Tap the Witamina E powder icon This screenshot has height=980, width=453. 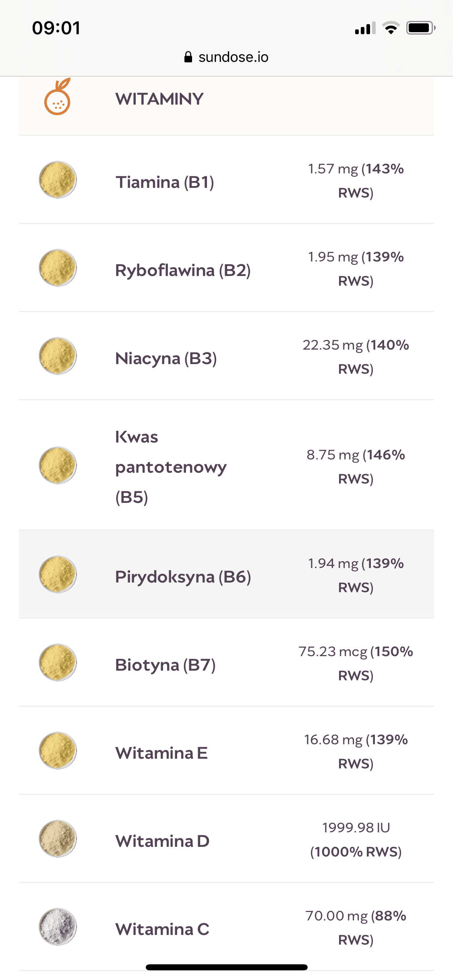point(58,751)
